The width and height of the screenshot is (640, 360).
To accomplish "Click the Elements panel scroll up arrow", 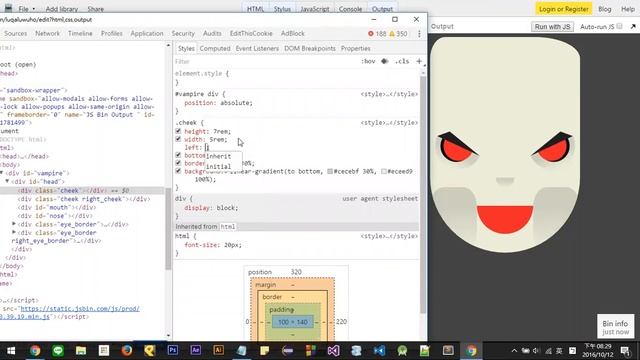I will [x=168, y=45].
